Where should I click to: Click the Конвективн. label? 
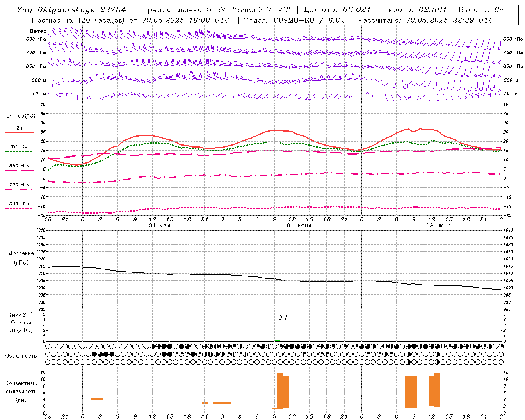click(x=21, y=383)
